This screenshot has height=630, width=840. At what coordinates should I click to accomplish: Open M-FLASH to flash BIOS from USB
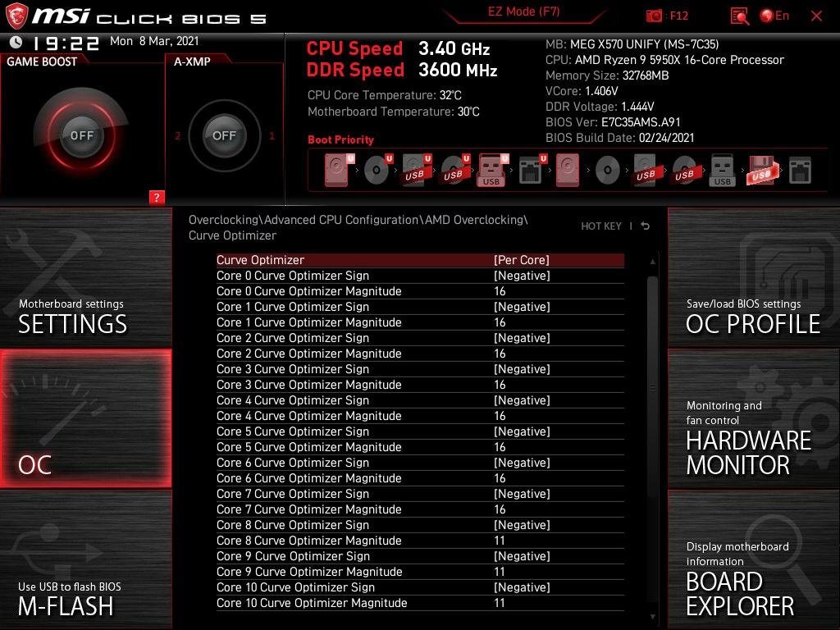point(85,559)
